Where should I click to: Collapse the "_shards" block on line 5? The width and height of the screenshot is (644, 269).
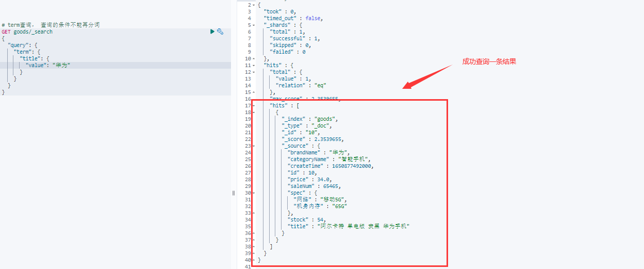(253, 25)
